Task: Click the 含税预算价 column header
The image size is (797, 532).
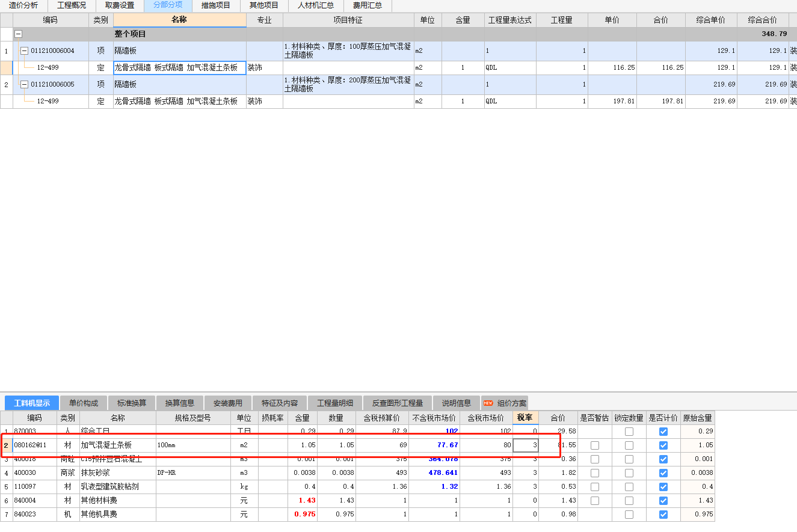Action: [x=382, y=418]
